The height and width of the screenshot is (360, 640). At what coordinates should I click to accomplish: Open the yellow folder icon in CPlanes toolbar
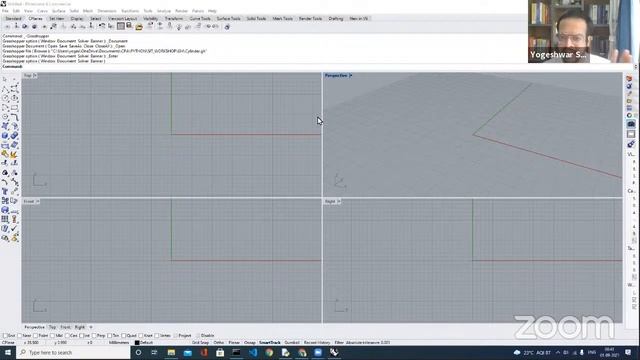[x=139, y=27]
